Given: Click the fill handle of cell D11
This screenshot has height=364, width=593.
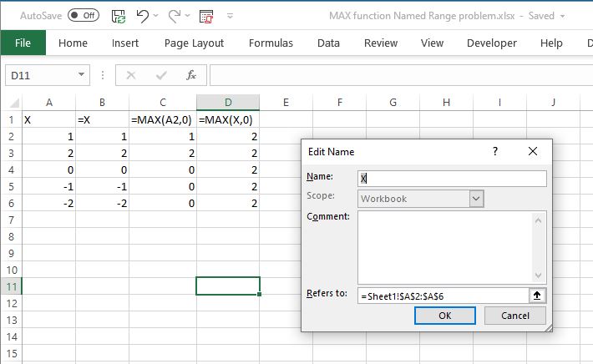Looking at the screenshot, I should click(x=259, y=294).
